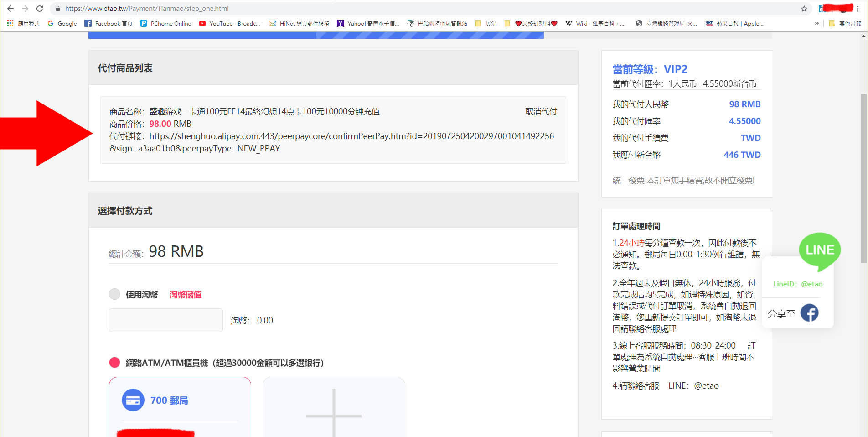Choose the 700 郵局 bank card

point(180,407)
